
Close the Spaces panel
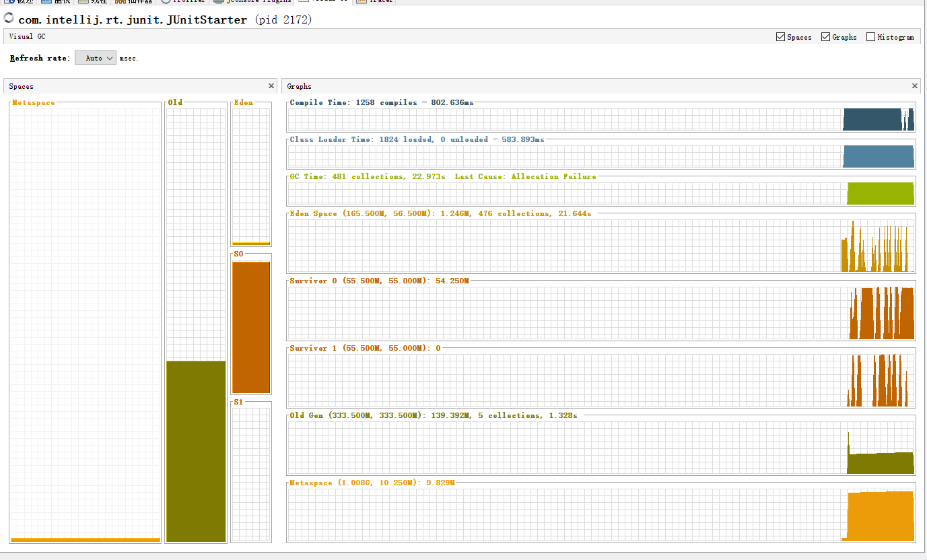tap(271, 86)
